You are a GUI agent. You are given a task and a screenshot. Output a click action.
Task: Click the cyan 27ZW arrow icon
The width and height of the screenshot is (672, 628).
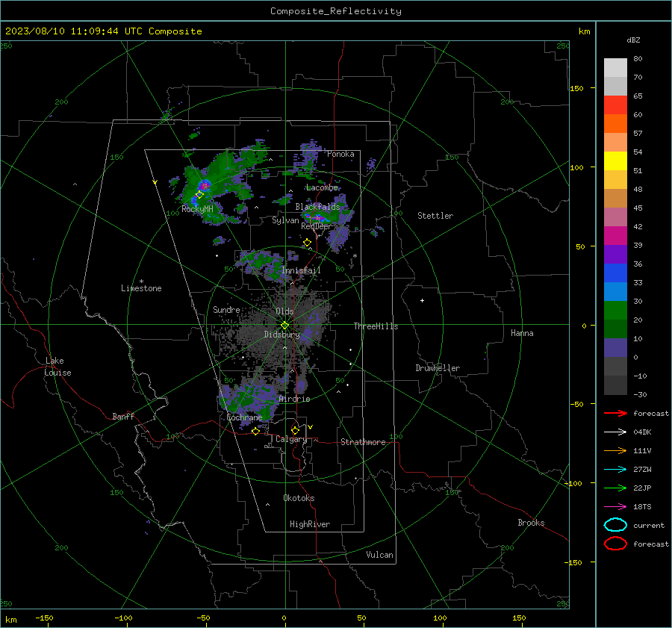[x=615, y=470]
